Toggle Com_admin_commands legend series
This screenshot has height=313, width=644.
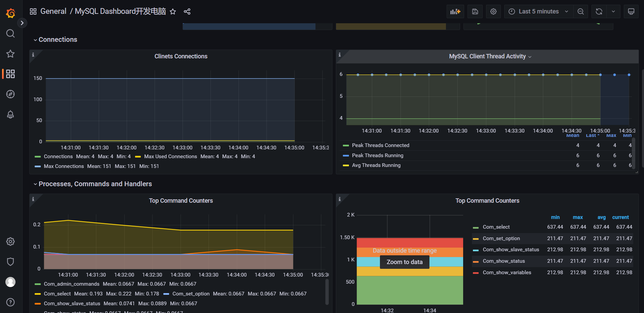(71, 284)
